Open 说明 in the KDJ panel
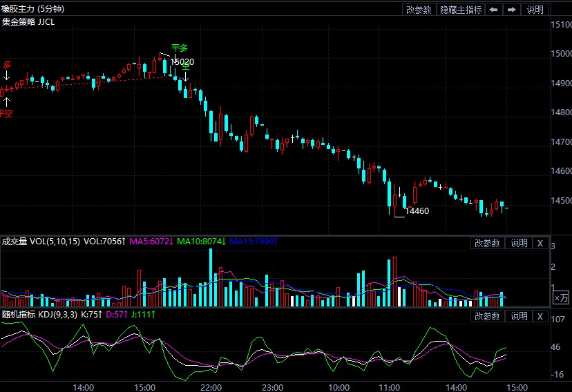Screen dimensions: 572x392 (518, 316)
